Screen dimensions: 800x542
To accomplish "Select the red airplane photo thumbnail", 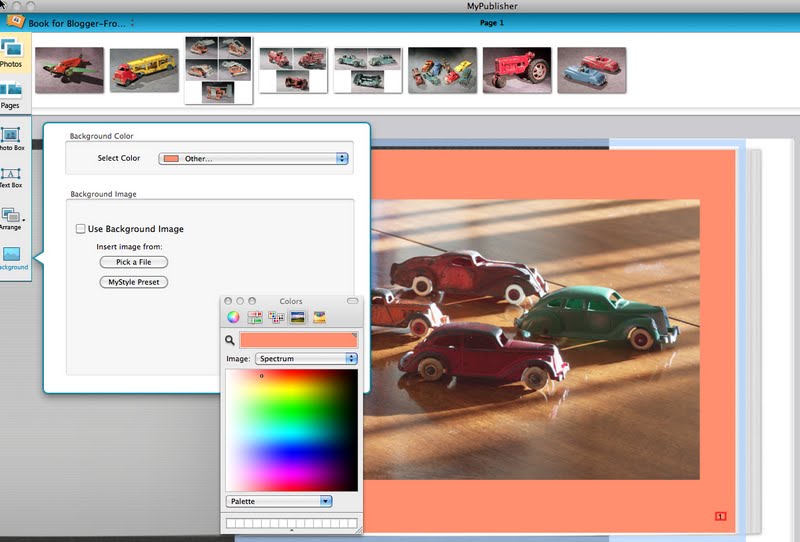I will pos(69,70).
